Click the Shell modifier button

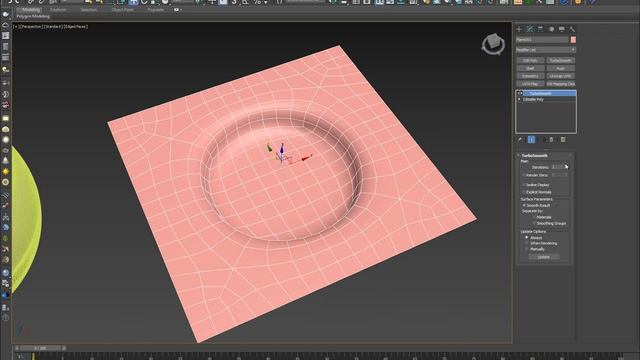pos(530,68)
